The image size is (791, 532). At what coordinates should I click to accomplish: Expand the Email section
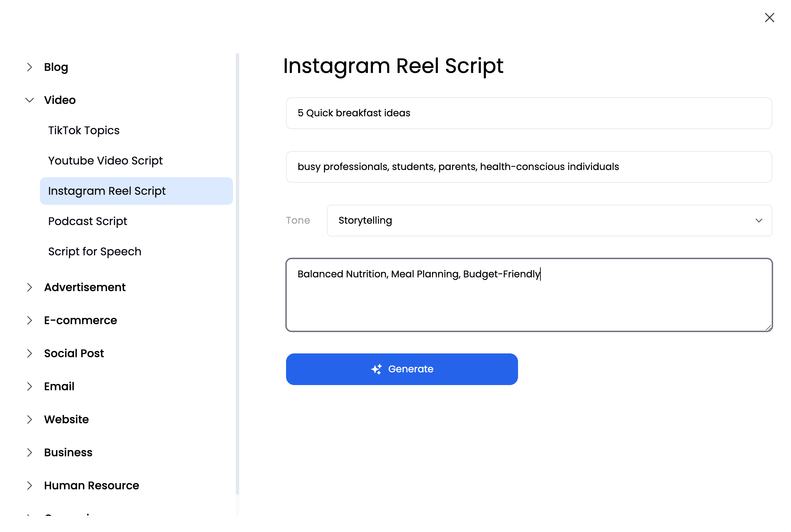(30, 386)
